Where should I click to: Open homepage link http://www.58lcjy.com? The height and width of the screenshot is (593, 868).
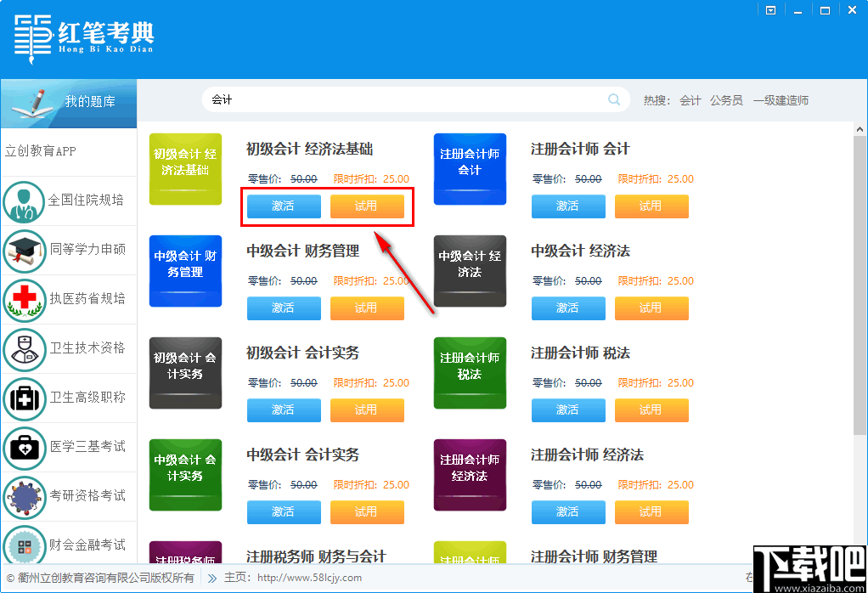[x=309, y=578]
